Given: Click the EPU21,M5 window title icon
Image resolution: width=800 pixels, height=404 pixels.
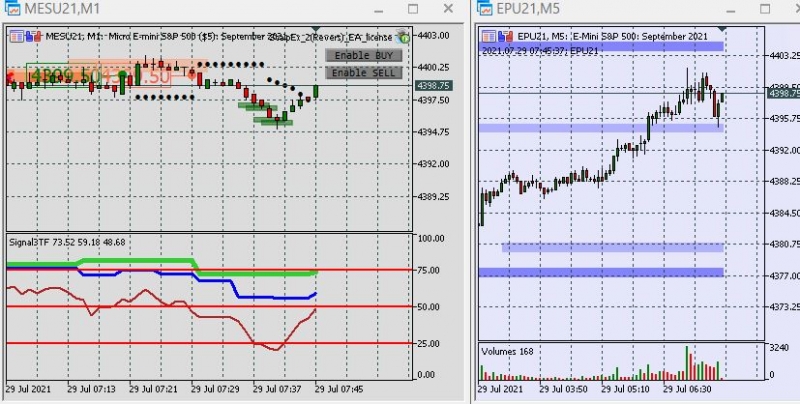Looking at the screenshot, I should tap(484, 9).
